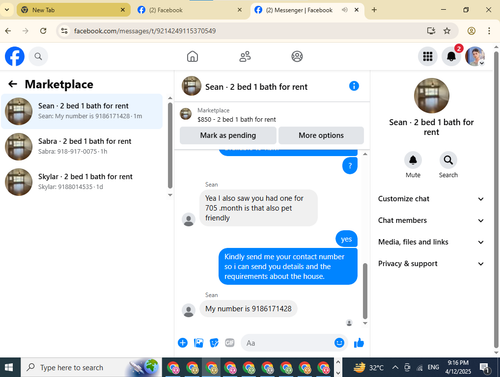The height and width of the screenshot is (377, 500).
Task: Switch to (2) Facebook tab
Action: click(x=190, y=10)
